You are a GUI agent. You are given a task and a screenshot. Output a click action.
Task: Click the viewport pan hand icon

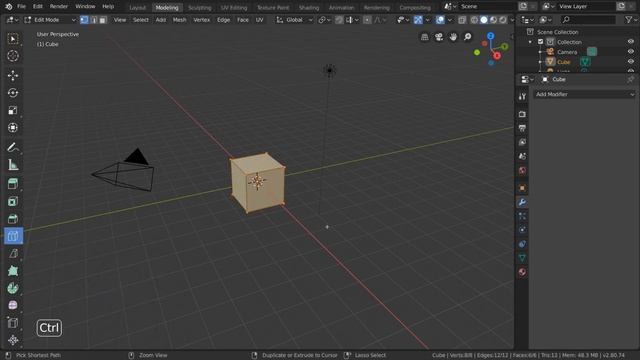coord(453,37)
